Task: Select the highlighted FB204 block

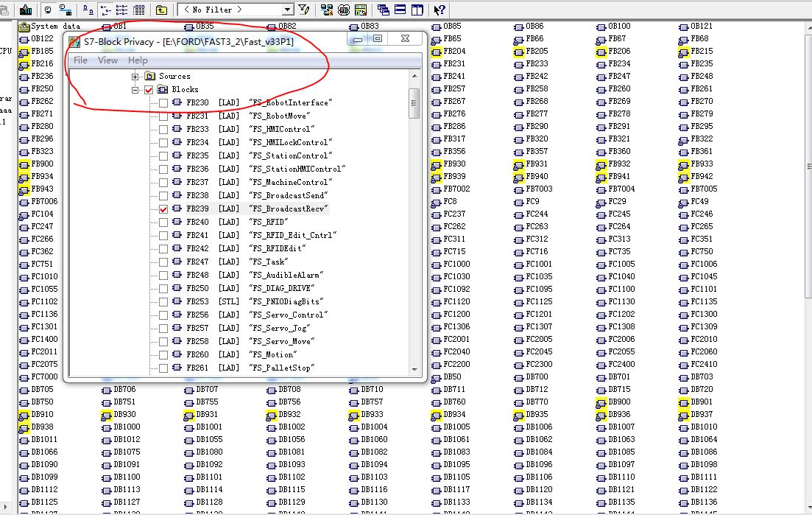Action: (x=436, y=52)
